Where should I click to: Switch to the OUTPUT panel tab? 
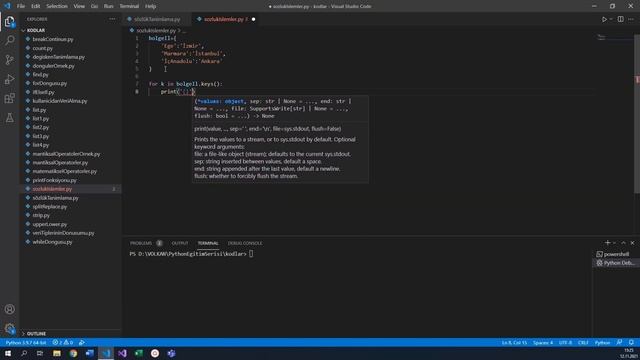pyautogui.click(x=180, y=243)
